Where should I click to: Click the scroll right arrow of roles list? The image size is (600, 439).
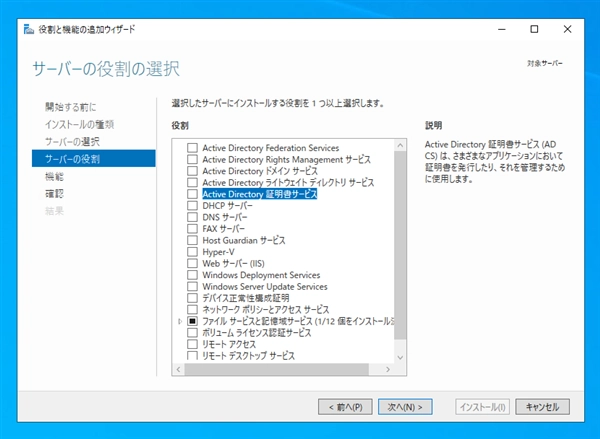388,369
